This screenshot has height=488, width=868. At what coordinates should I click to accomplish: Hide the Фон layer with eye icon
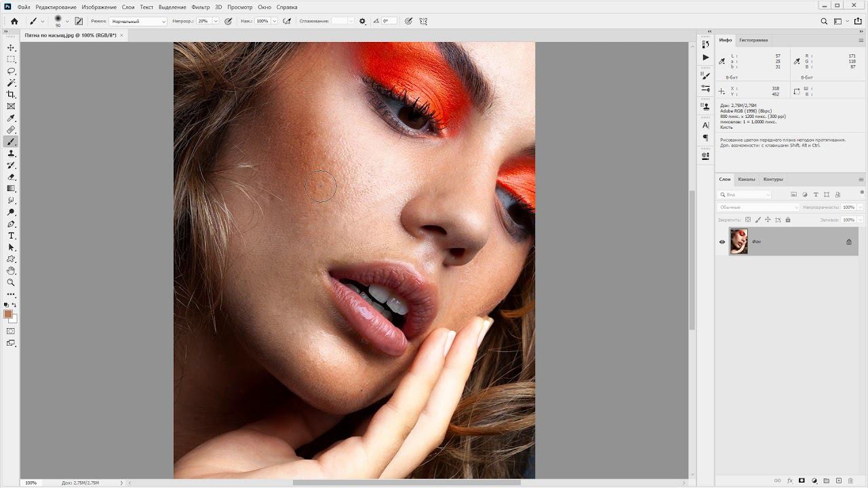(722, 242)
